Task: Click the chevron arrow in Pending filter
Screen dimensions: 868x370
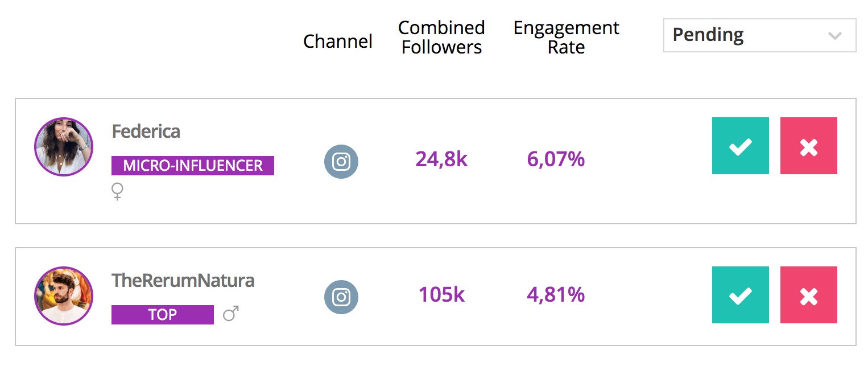Action: pyautogui.click(x=834, y=36)
